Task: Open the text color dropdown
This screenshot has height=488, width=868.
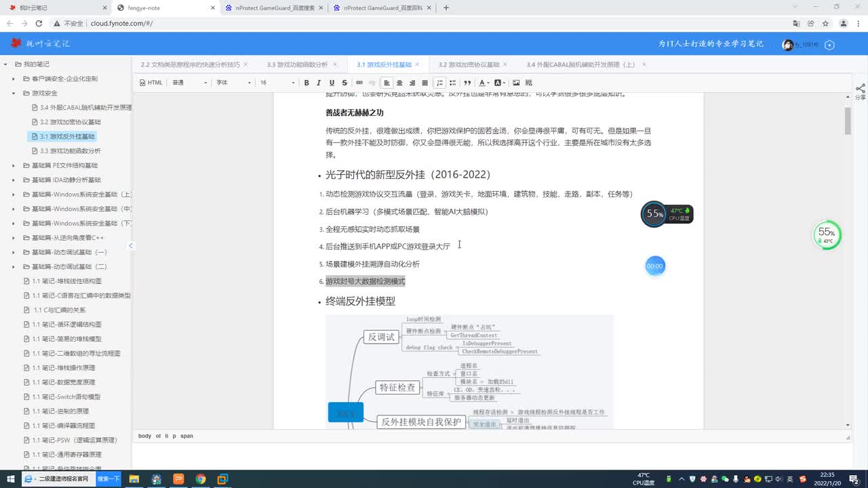Action: [484, 83]
